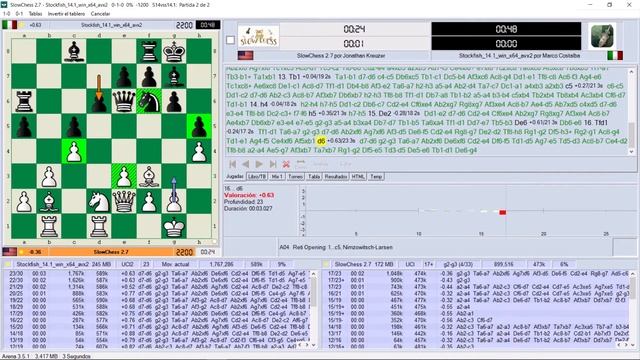
Task: Click the UCI2 cell in Stockfish panel
Action: pos(127,264)
